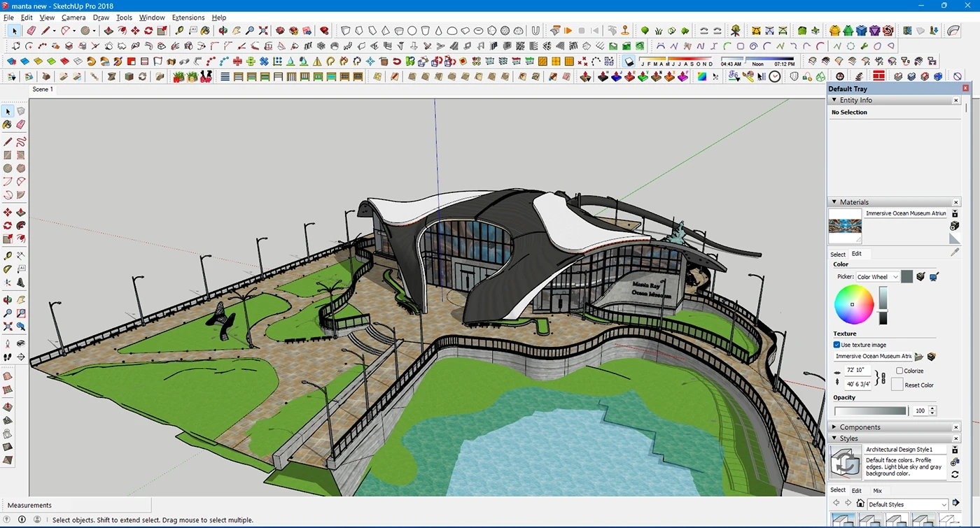This screenshot has height=528, width=980.
Task: Browse for texture image file icon
Action: pos(919,357)
